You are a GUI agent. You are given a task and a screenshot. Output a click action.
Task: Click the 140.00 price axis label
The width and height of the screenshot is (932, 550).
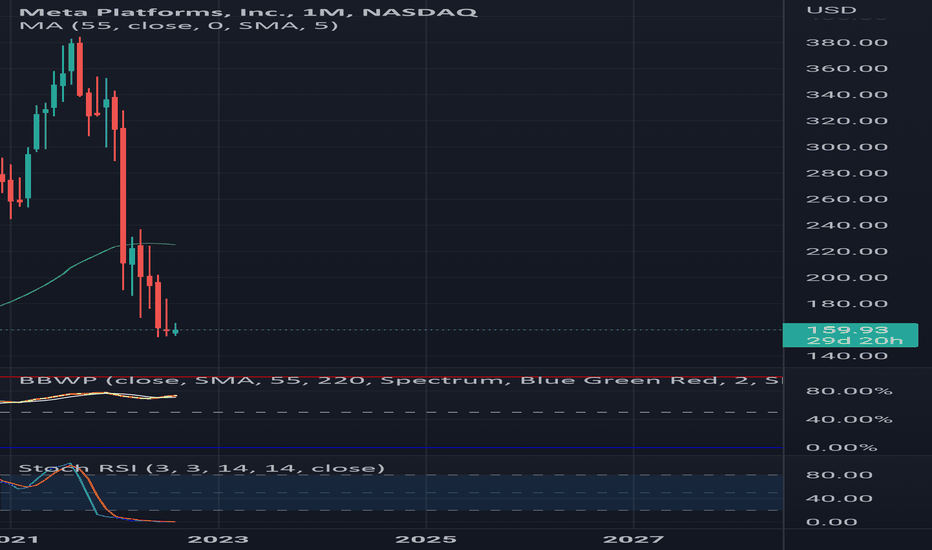pos(846,356)
